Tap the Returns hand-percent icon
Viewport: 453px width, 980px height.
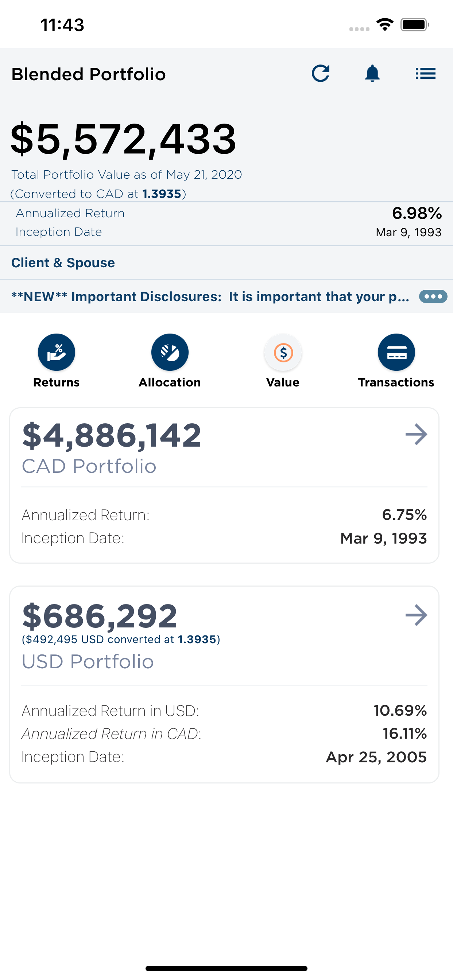[x=56, y=352]
